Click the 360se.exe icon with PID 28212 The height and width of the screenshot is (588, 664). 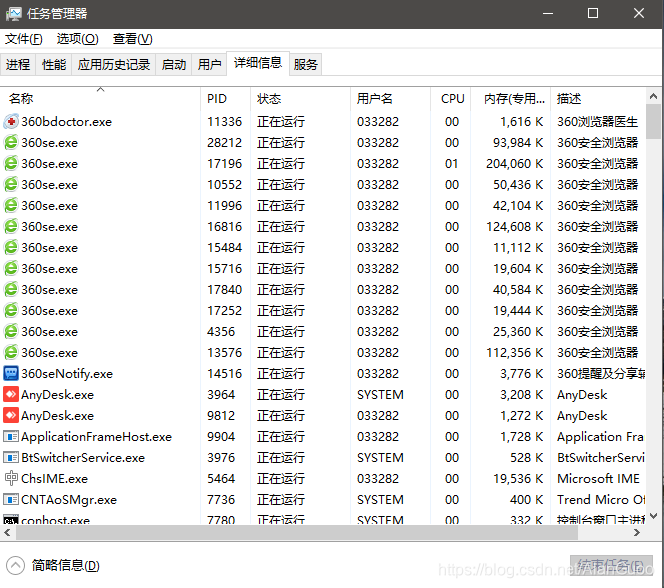click(11, 143)
